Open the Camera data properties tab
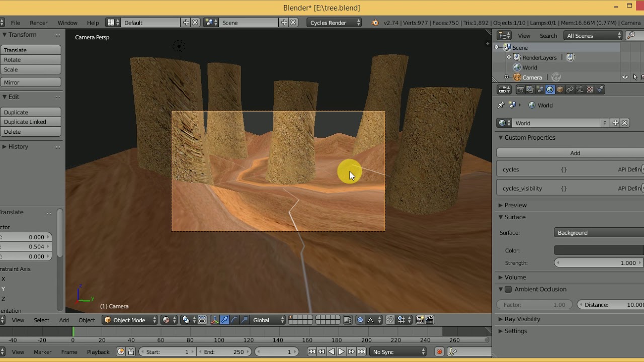The width and height of the screenshot is (644, 362). tap(580, 89)
